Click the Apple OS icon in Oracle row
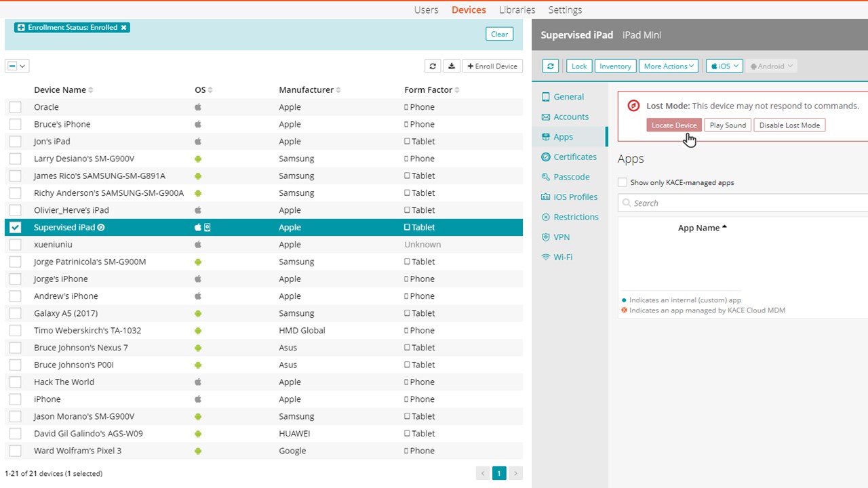 click(x=199, y=107)
